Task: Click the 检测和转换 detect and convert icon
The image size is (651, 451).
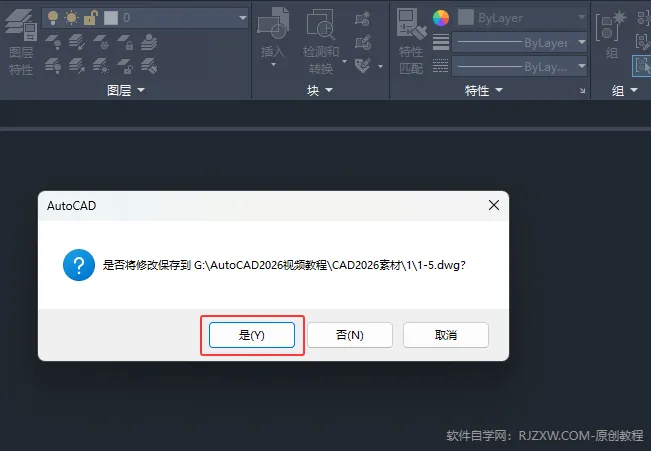Action: 321,24
